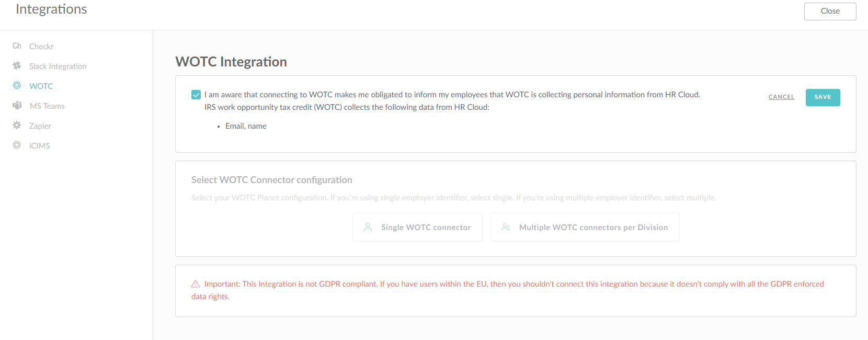
Task: Go to Zapier integration settings
Action: pos(40,126)
